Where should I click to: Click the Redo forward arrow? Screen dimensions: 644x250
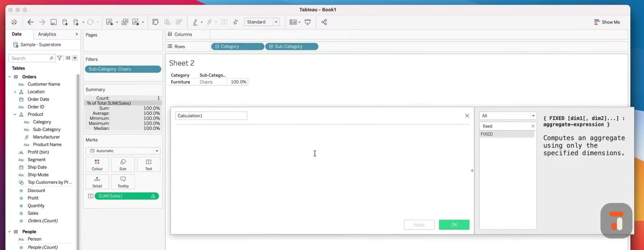(x=42, y=22)
